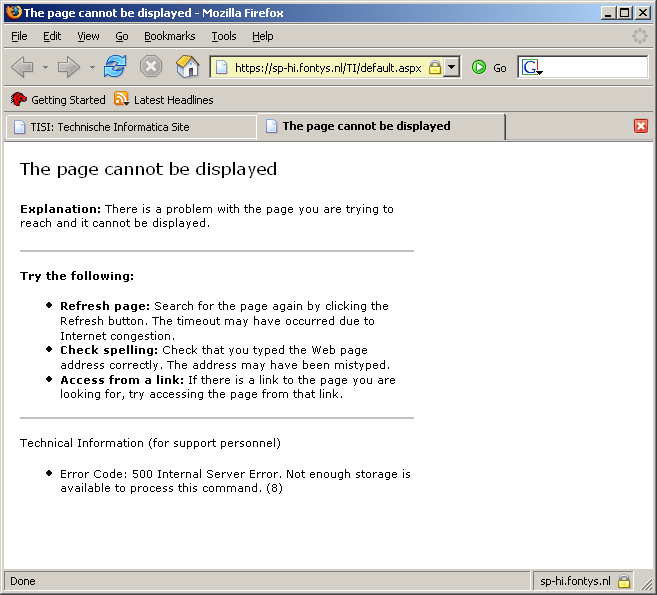Open the Edit menu
The width and height of the screenshot is (657, 595).
click(x=52, y=36)
